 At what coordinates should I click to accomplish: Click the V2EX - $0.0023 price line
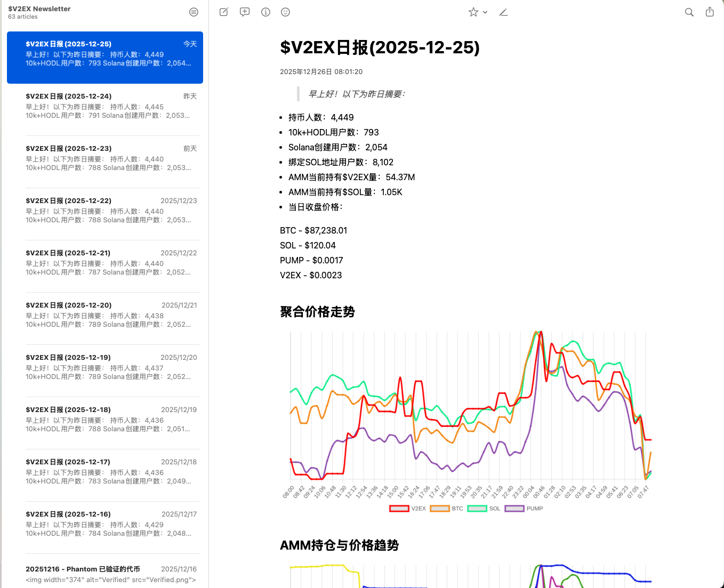(x=311, y=275)
